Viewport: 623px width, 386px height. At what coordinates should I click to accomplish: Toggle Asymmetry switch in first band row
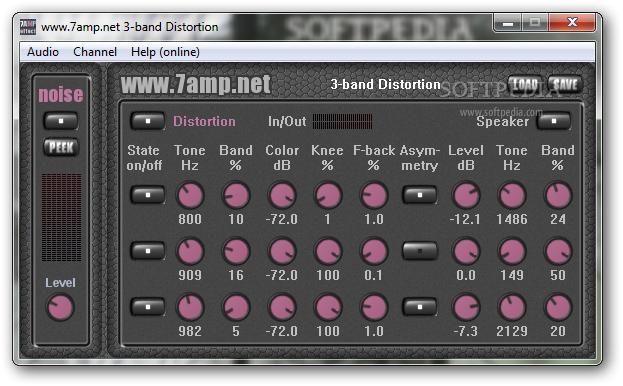click(420, 195)
